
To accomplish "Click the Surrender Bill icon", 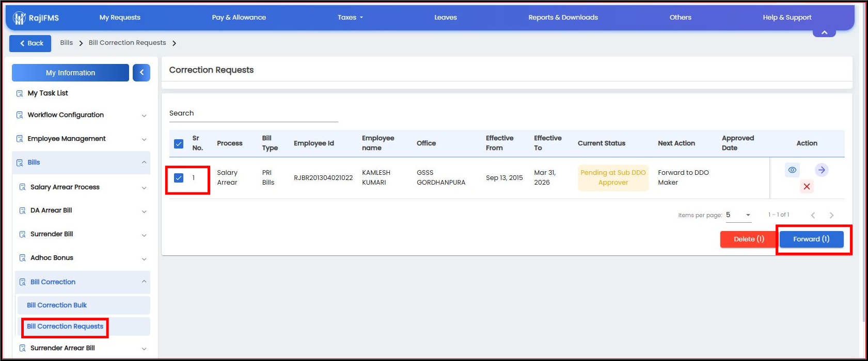I will [22, 234].
